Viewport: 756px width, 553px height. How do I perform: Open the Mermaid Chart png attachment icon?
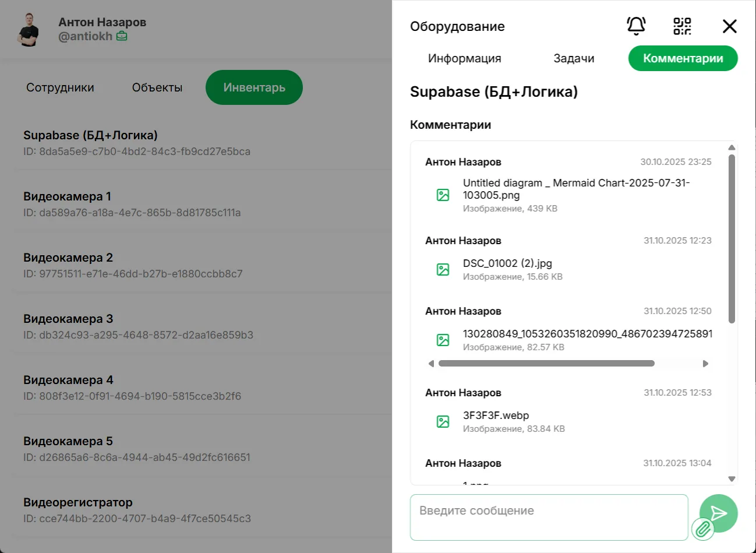tap(443, 194)
